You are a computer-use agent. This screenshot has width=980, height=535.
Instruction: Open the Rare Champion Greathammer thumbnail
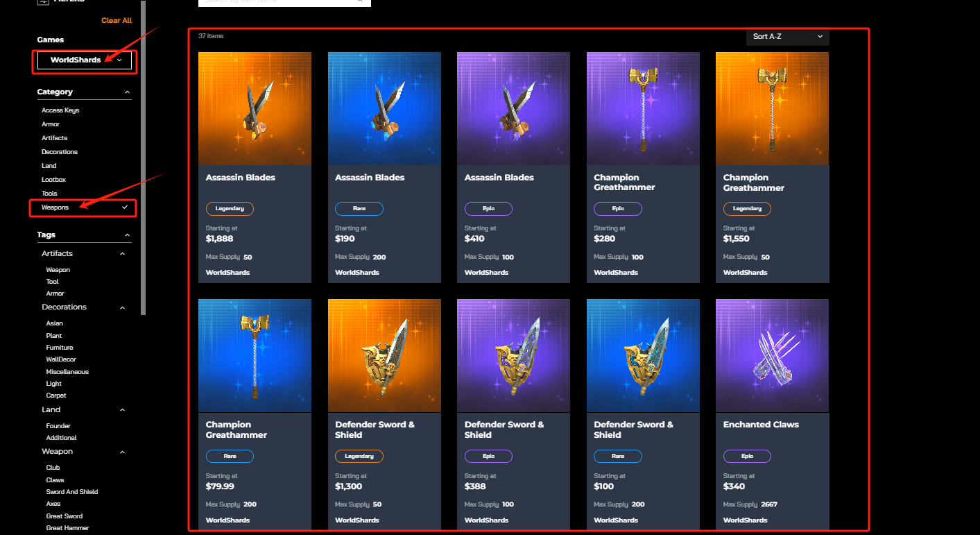[255, 356]
